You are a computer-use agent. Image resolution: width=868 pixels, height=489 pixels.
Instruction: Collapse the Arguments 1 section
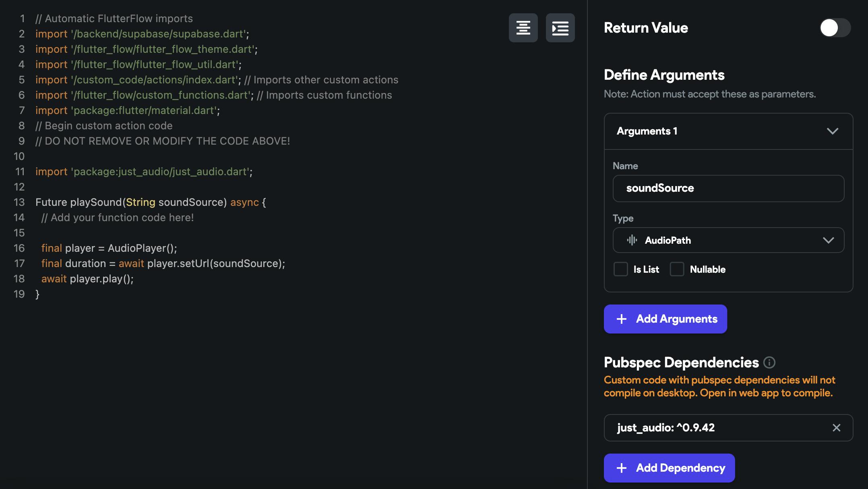tap(832, 131)
